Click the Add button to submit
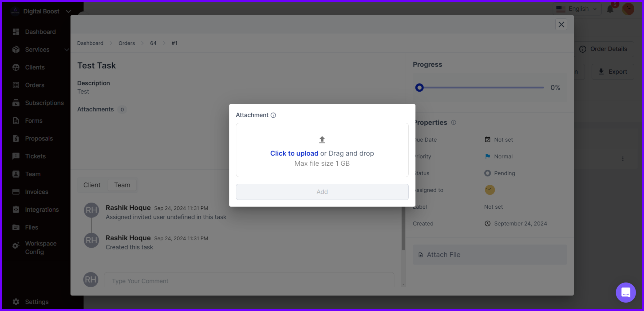644x311 pixels. point(321,191)
